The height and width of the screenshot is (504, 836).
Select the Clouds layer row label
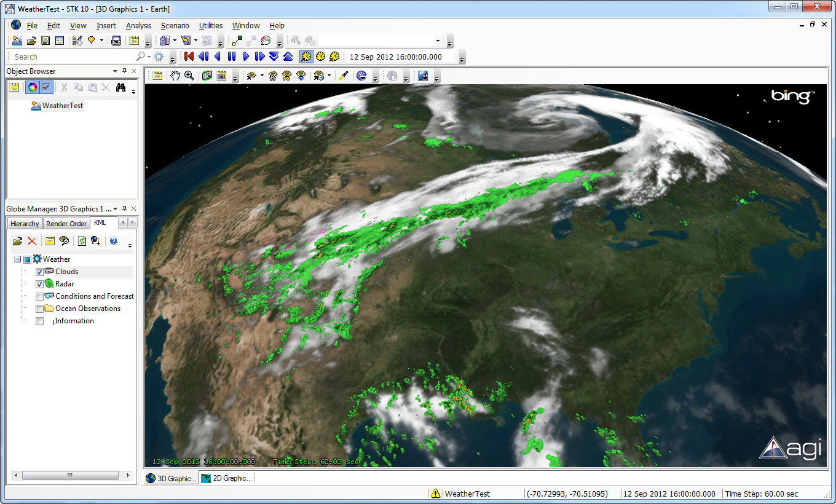point(66,272)
